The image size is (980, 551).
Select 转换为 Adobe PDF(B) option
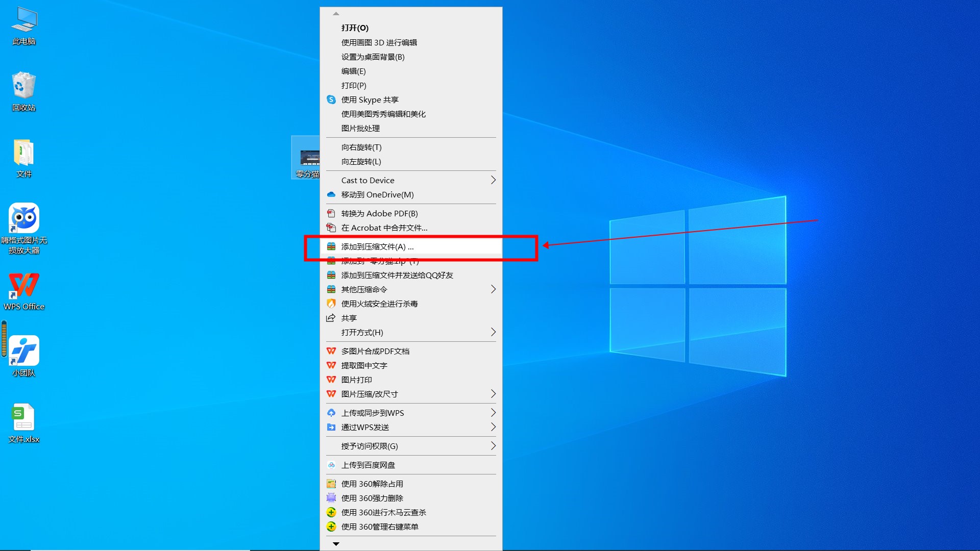[379, 214]
